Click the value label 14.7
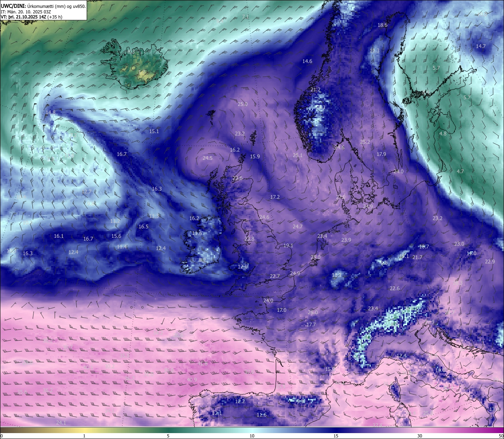504x439 pixels. [x=480, y=46]
